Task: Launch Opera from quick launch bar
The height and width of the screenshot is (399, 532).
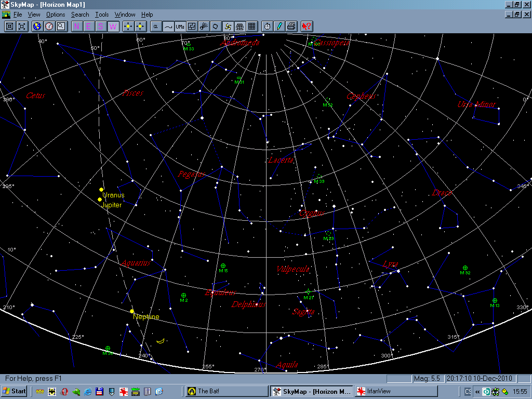Action: 64,392
